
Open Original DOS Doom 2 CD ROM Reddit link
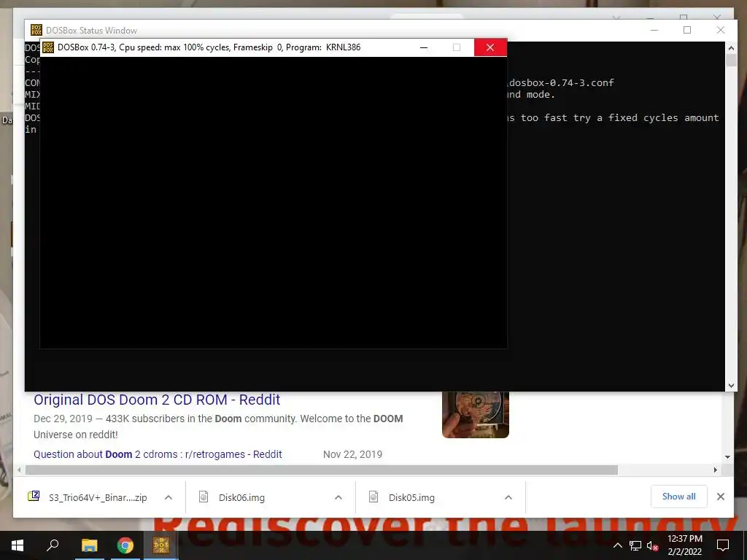157,400
